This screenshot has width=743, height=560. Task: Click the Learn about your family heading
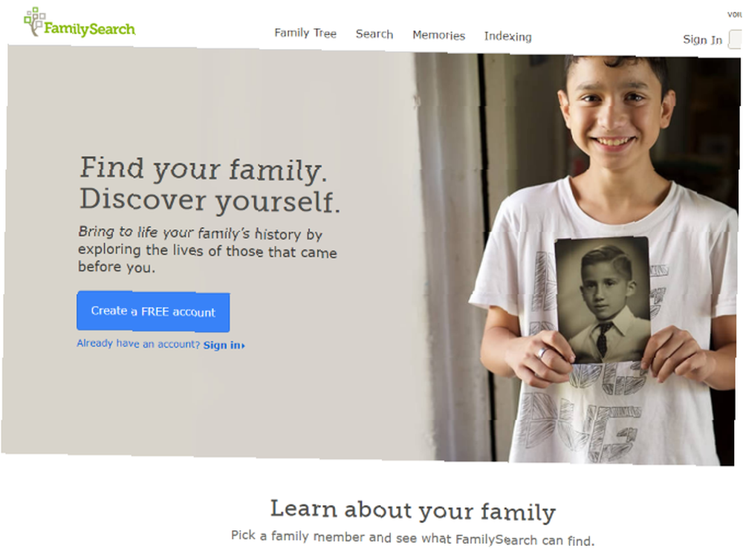pyautogui.click(x=412, y=510)
